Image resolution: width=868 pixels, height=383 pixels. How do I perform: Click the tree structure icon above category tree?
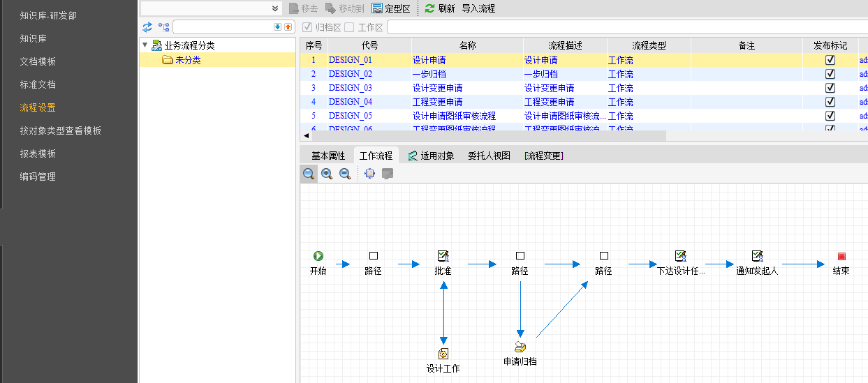pos(163,27)
